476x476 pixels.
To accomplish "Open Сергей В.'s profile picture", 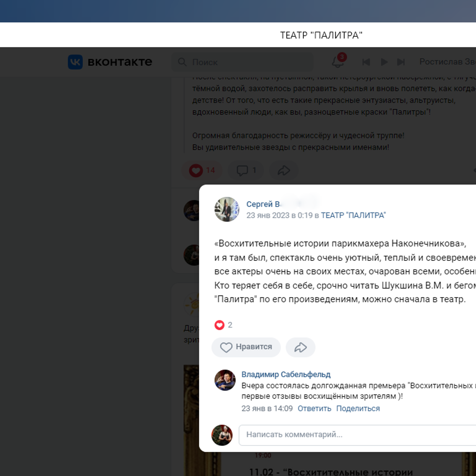I will [x=226, y=209].
